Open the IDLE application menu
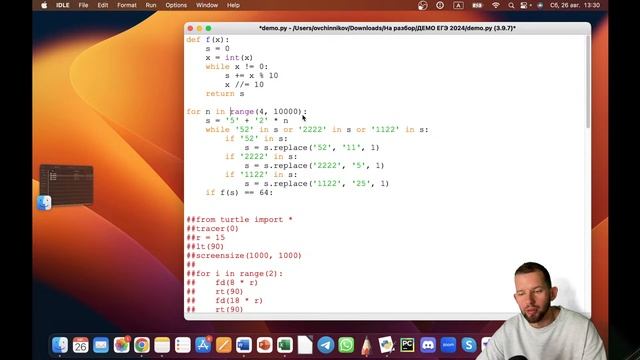 click(62, 5)
